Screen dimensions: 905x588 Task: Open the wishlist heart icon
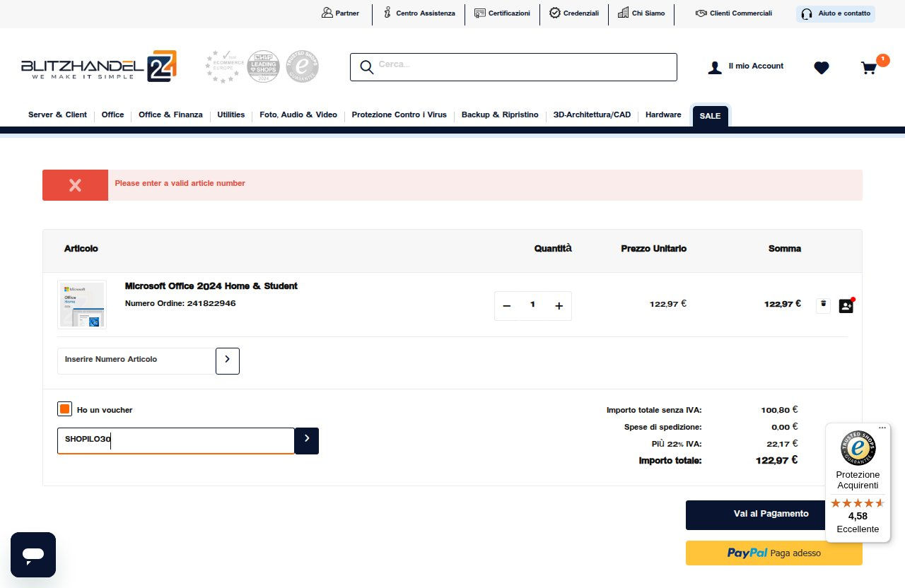821,68
